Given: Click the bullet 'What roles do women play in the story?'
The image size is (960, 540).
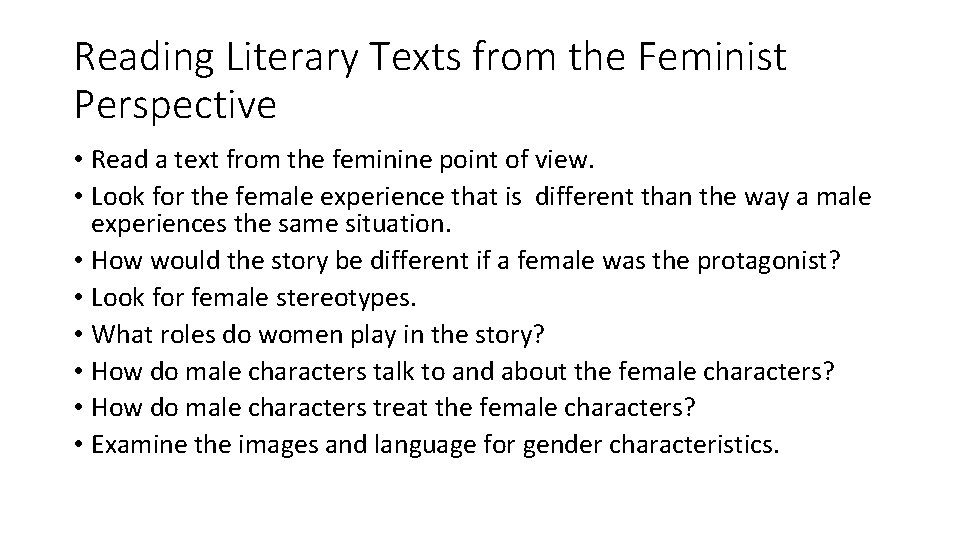Looking at the screenshot, I should [318, 335].
